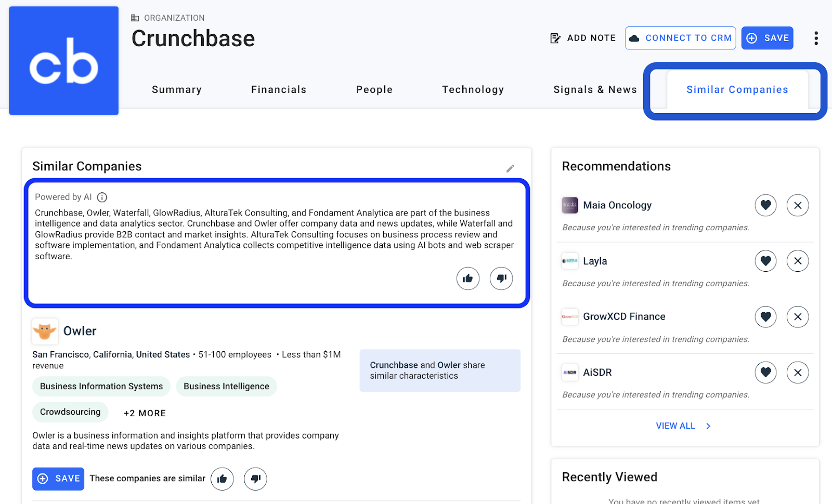
Task: Click the organization building icon above Crunchbase
Action: pos(135,17)
